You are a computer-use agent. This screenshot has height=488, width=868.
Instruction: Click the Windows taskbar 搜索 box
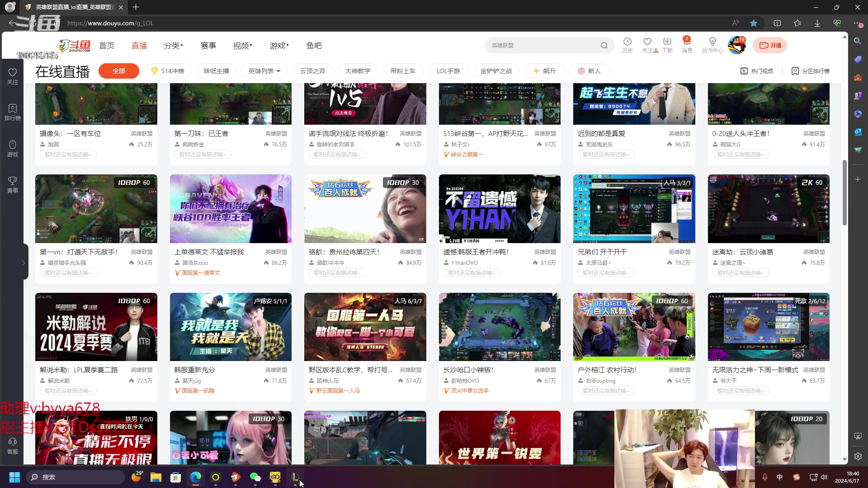[x=75, y=477]
